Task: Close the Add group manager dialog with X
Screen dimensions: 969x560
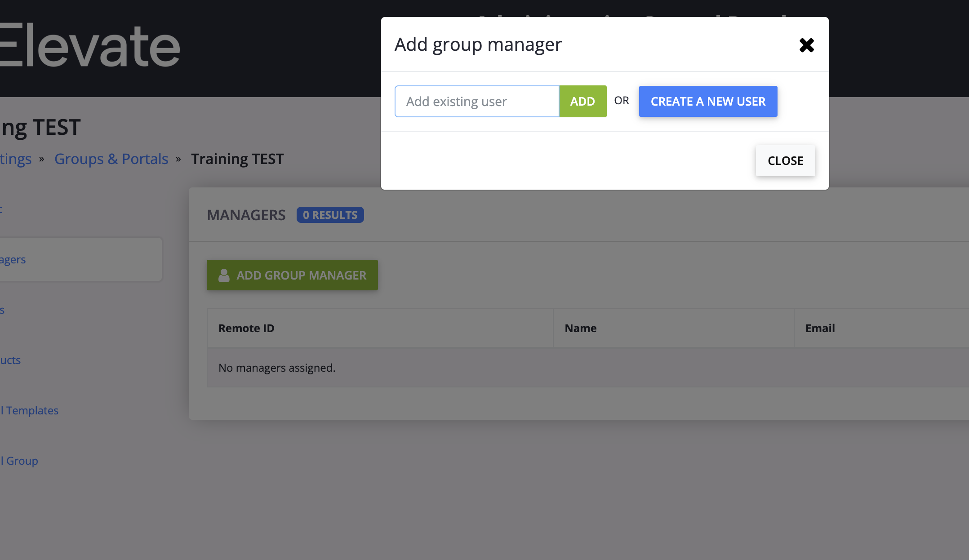Action: tap(807, 45)
